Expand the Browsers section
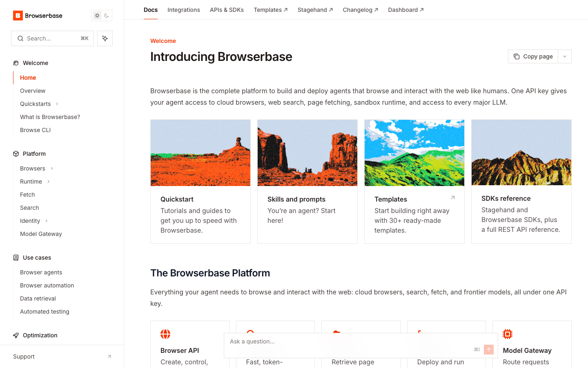Screen dimensions: 588x368 [52, 168]
